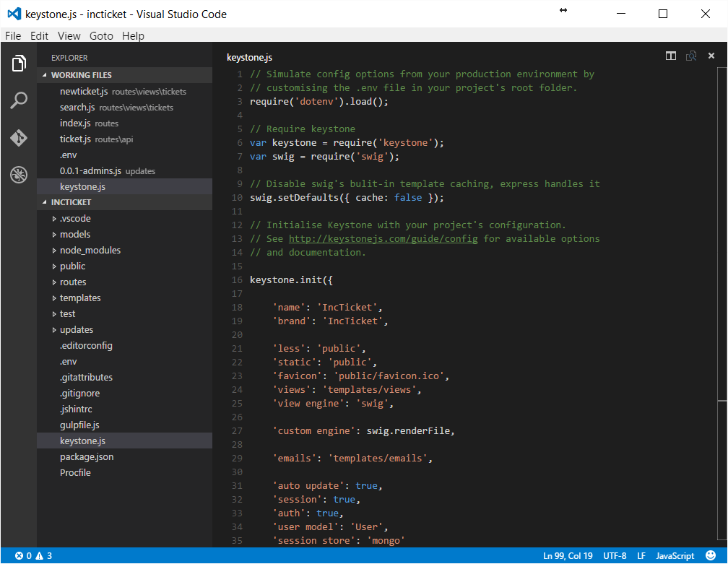Open the View menu
Viewport: 728px width, 564px height.
69,35
